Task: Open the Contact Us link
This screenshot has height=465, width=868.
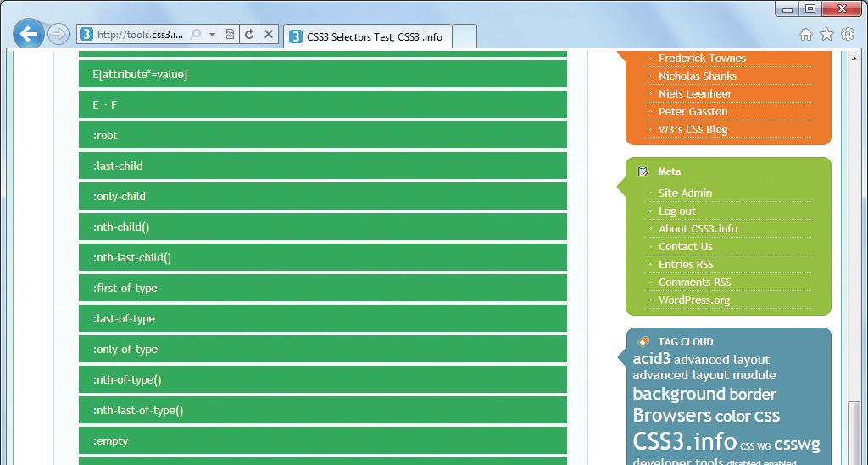Action: pos(685,246)
